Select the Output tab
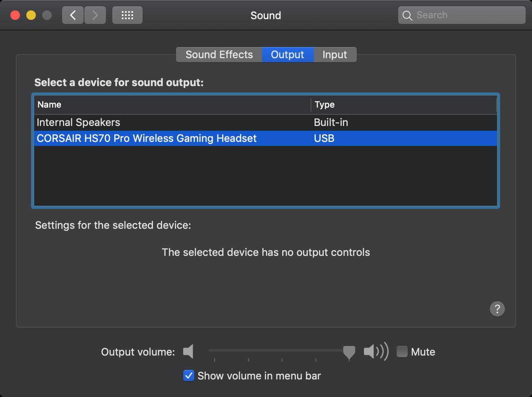The image size is (532, 397). click(288, 55)
